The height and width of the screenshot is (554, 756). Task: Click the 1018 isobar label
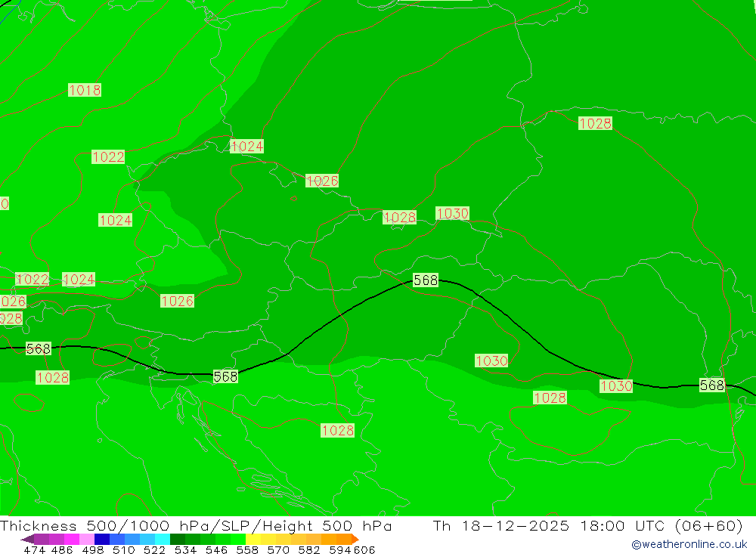click(x=85, y=90)
